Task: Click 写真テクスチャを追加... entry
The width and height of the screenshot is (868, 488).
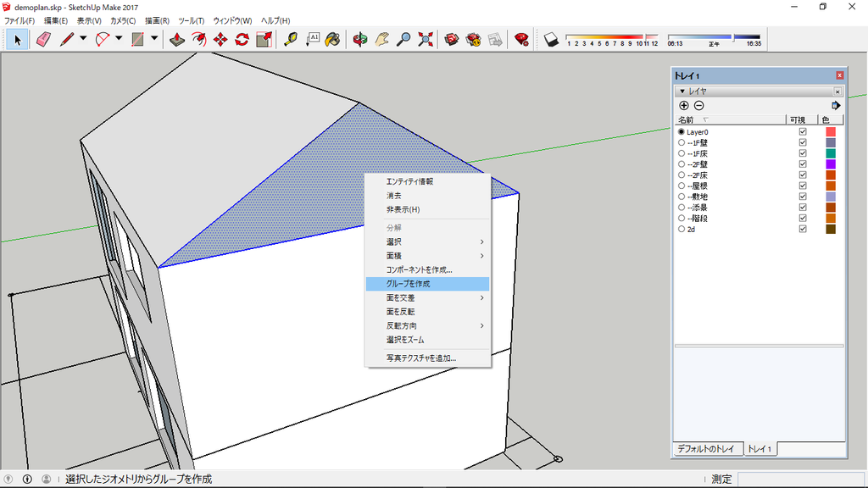Action: point(427,358)
